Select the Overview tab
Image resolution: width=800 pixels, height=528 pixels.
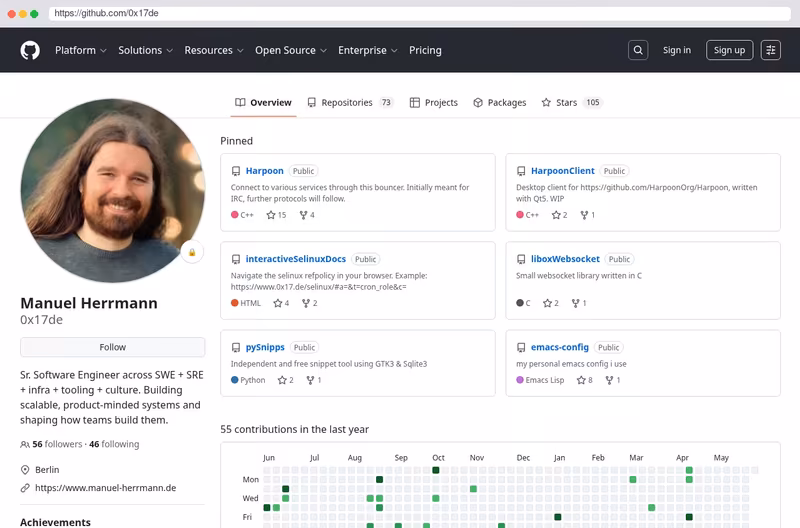[x=263, y=103]
